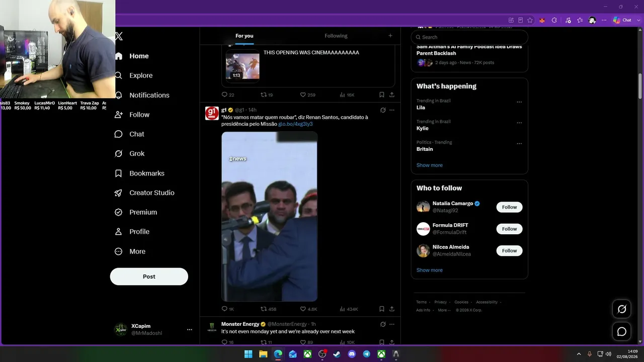The width and height of the screenshot is (644, 362).
Task: Open the browser Favorites list icon
Action: pos(580,20)
